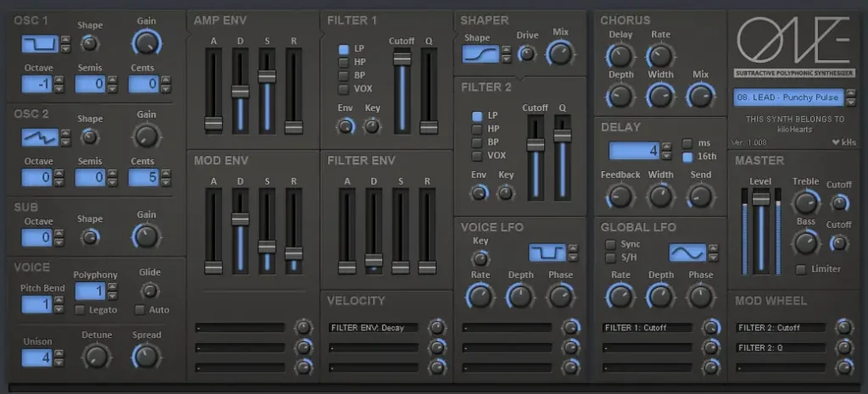868x394 pixels.
Task: Click the stepper arrows next to Polyphony
Action: coord(113,291)
